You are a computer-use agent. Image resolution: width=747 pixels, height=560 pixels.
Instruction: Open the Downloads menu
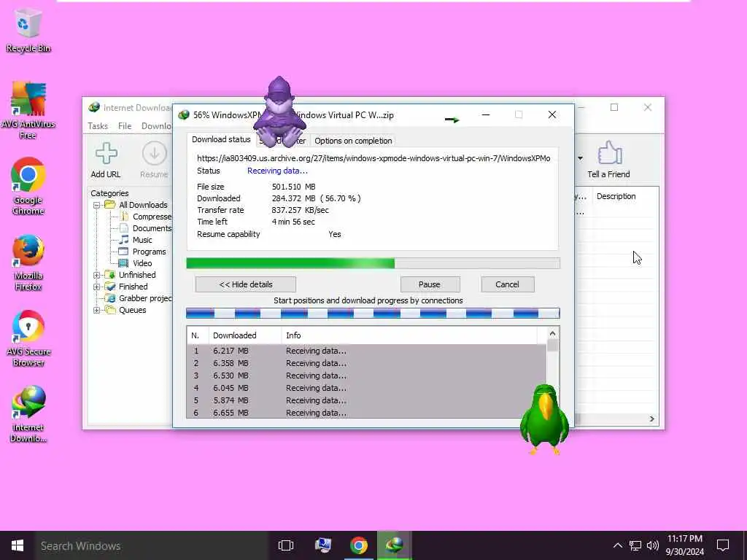coord(156,125)
